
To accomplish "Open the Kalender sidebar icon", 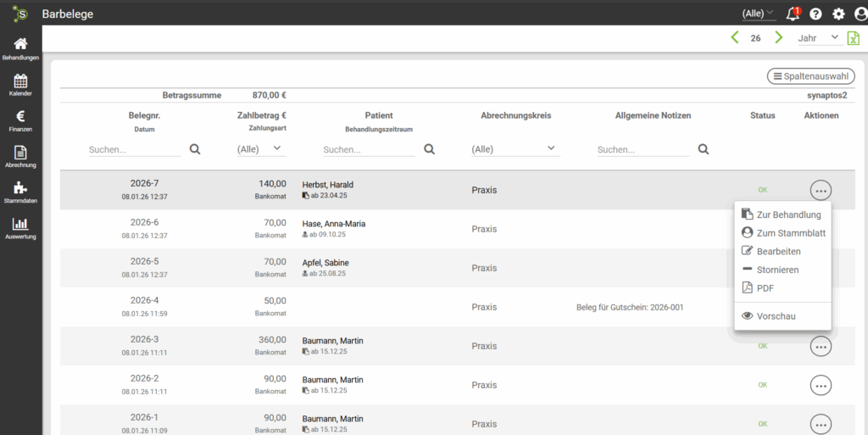I will pos(20,86).
